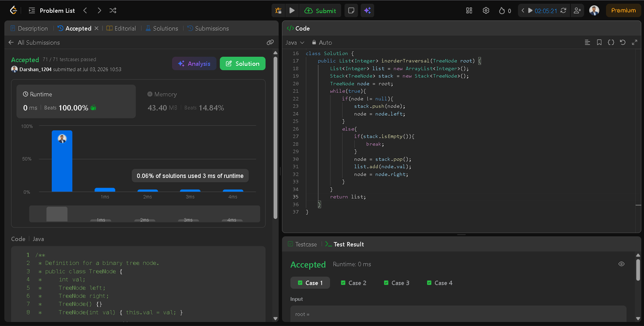Open the settings gear icon
The image size is (644, 326).
coord(486,10)
